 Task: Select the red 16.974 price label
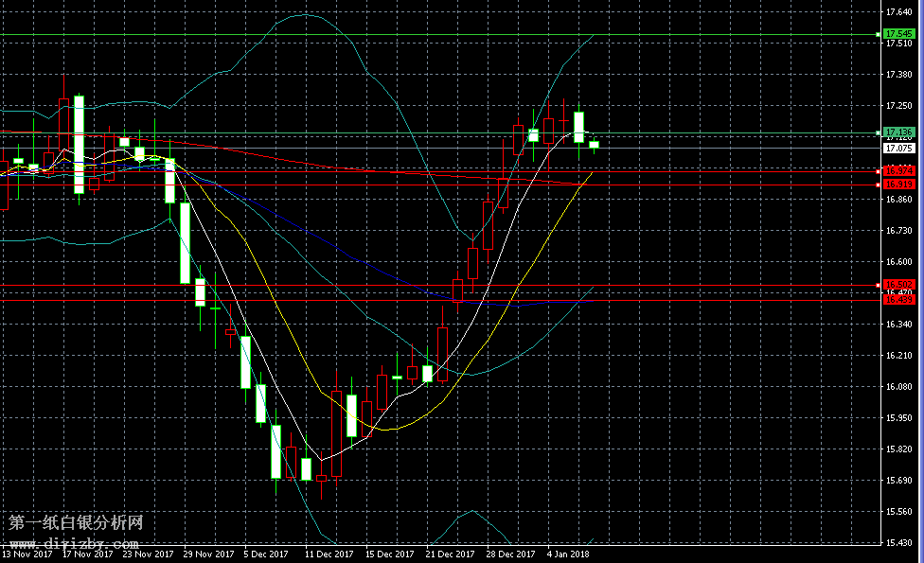click(897, 171)
